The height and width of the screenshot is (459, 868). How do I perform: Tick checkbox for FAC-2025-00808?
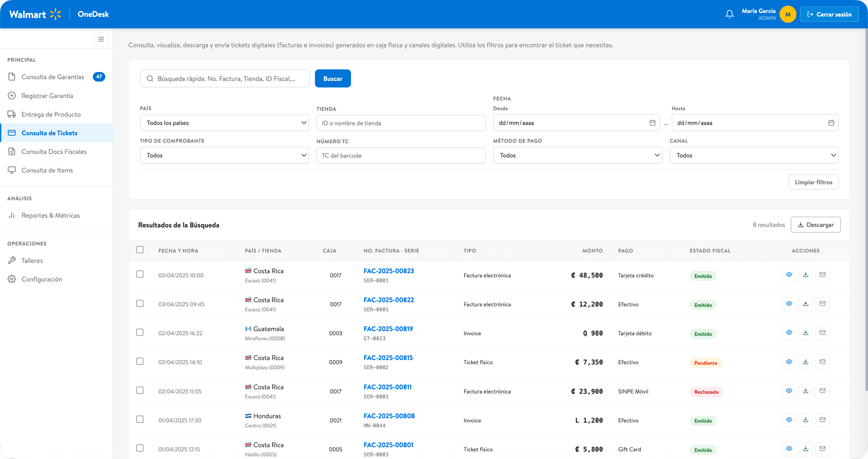[140, 420]
